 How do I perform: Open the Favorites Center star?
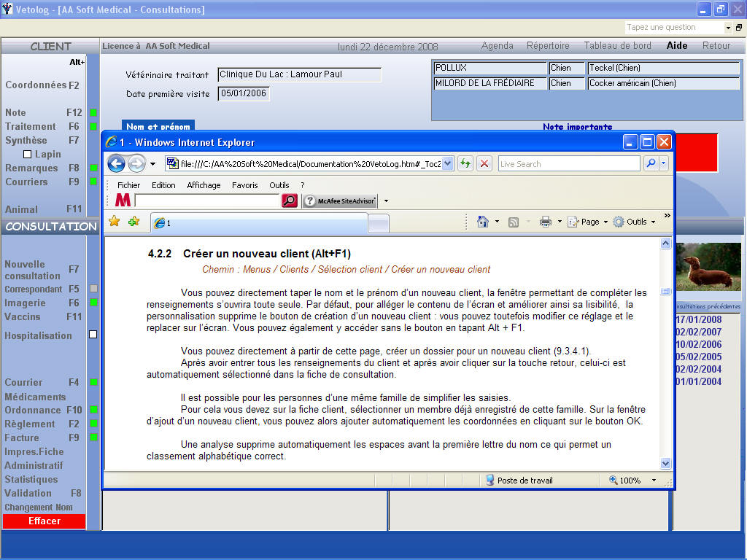115,222
